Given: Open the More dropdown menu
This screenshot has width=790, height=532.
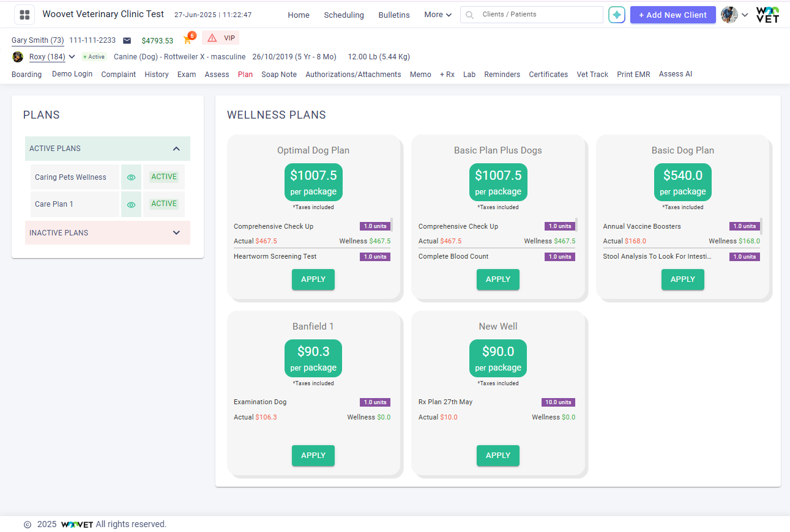Looking at the screenshot, I should click(438, 15).
